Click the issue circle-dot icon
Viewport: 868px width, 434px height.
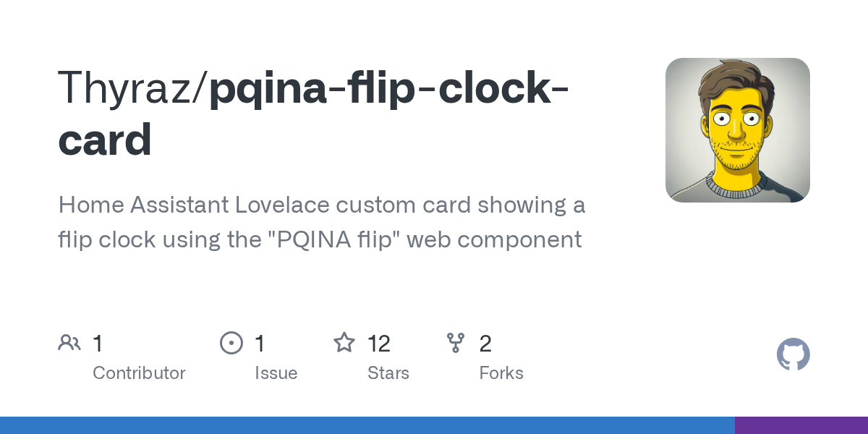point(231,343)
